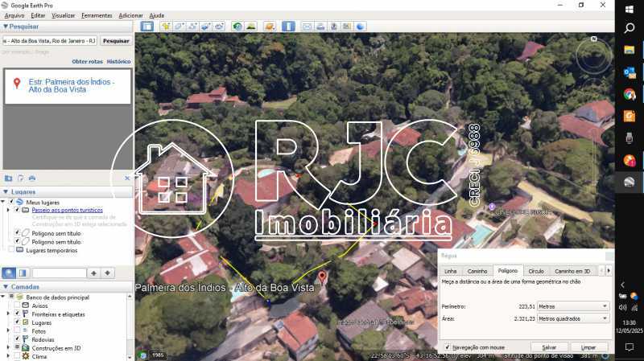This screenshot has height=361, width=644.
Task: Click the Ruler tool icon
Action: tap(288, 27)
